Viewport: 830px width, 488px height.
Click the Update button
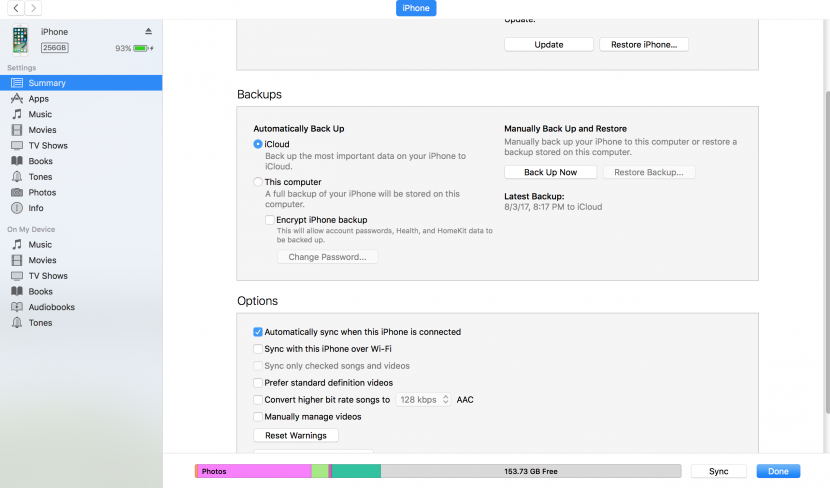tap(548, 44)
